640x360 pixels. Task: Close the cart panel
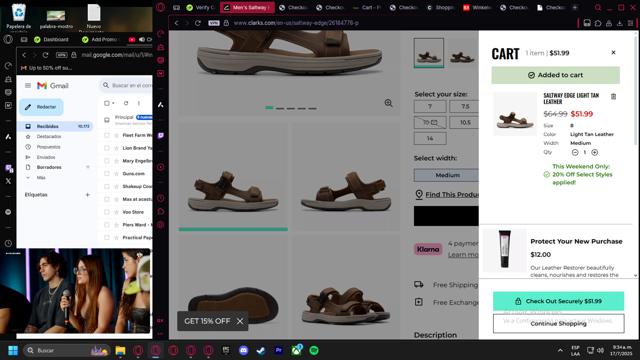613,53
